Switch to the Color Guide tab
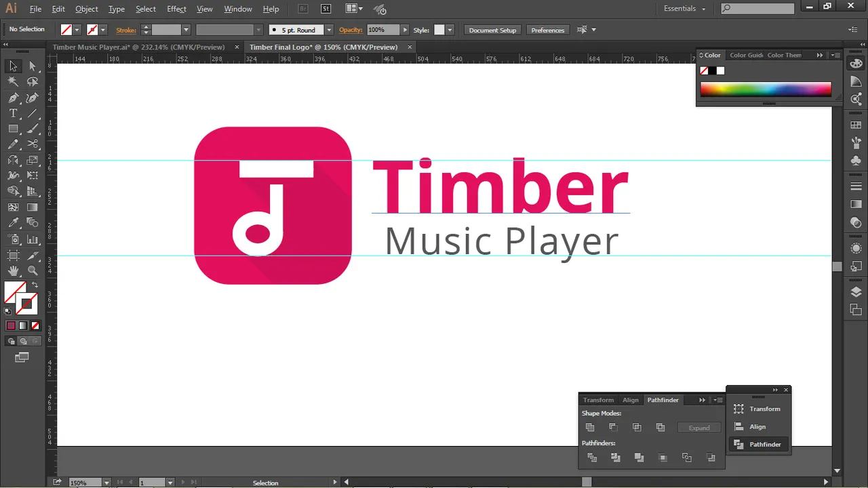The height and width of the screenshot is (488, 868). point(746,55)
